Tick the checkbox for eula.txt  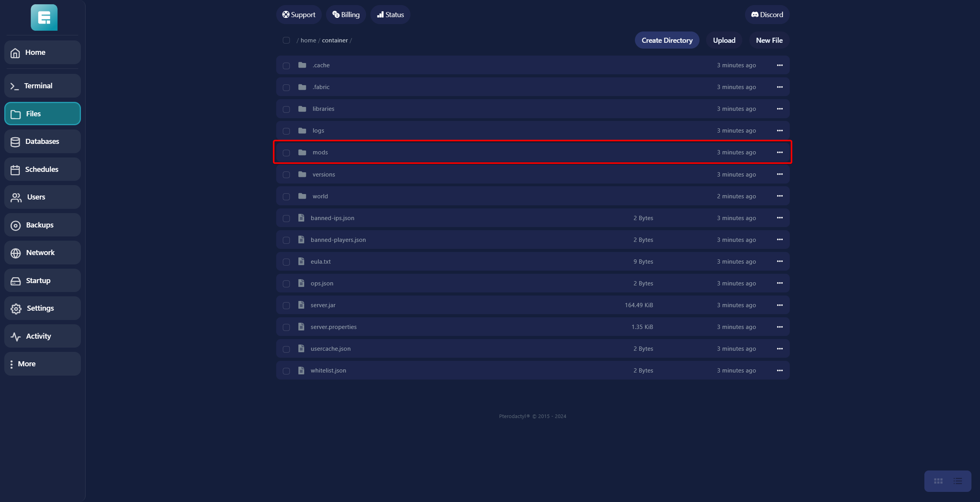pos(286,262)
